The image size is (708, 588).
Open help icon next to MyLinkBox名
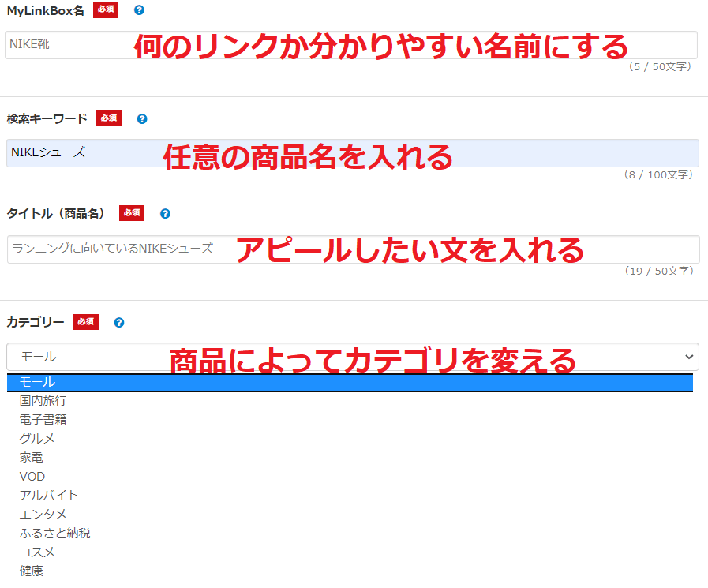[139, 10]
